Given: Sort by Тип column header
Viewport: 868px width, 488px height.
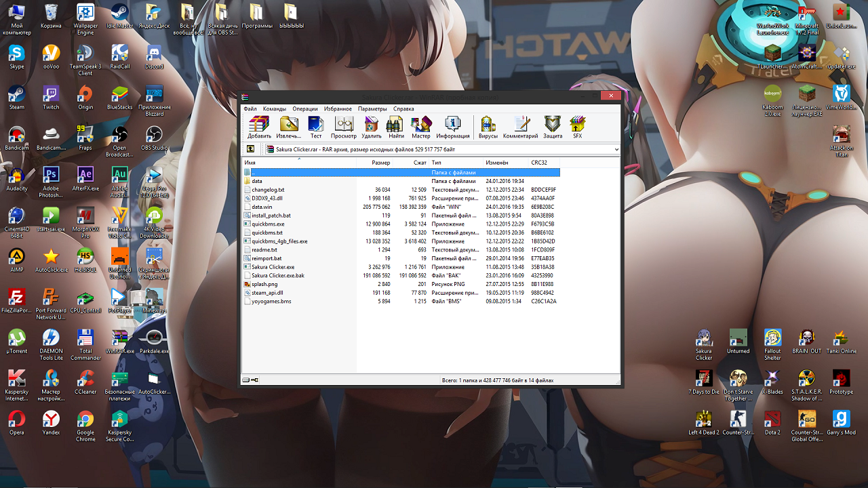Looking at the screenshot, I should [456, 163].
